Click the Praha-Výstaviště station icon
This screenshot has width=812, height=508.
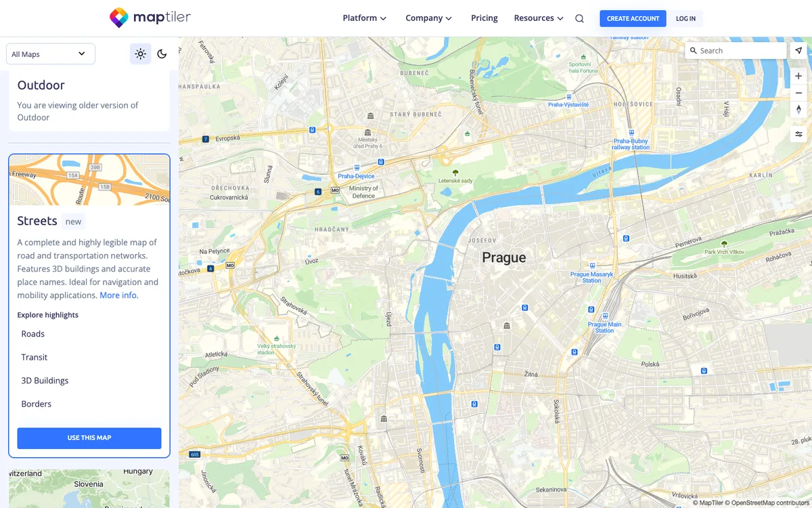(568, 97)
